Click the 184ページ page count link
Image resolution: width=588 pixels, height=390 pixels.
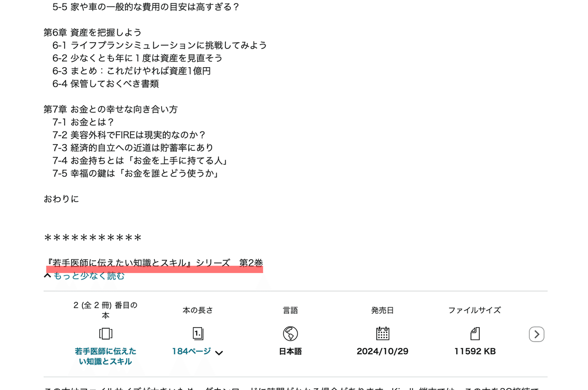pos(191,351)
